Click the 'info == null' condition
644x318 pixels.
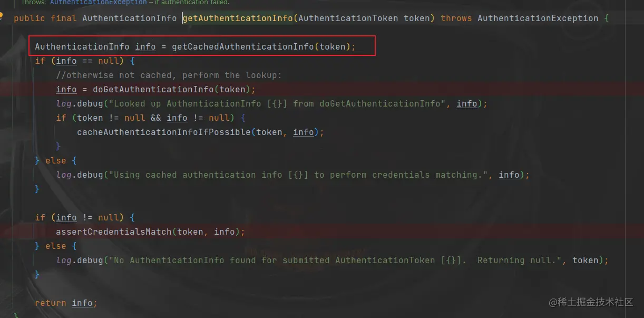tap(87, 61)
